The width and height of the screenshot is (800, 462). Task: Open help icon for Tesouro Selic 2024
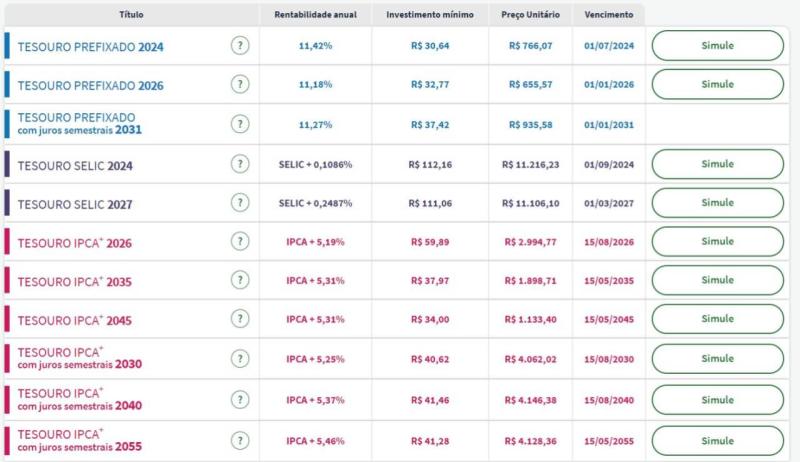[240, 164]
